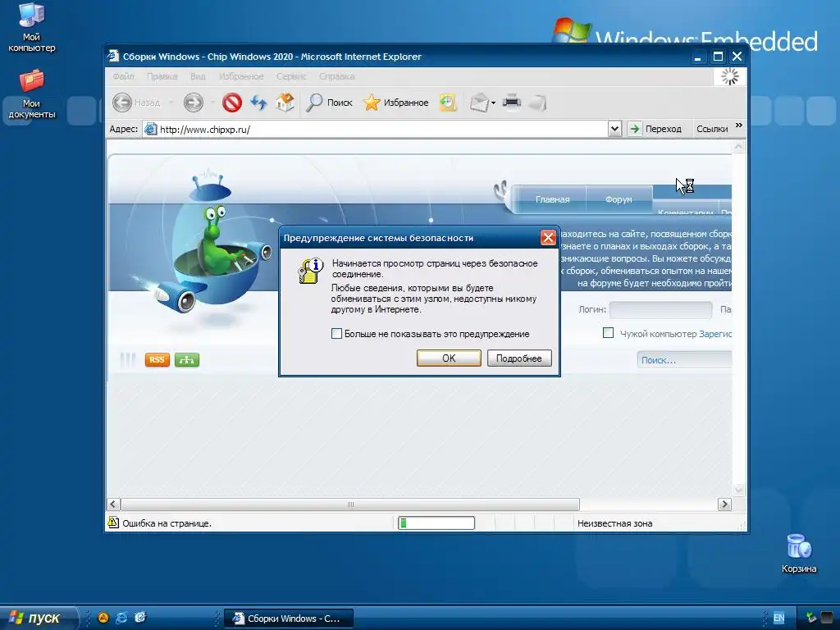Click the Edit page toolbar icon
This screenshot has width=840, height=630.
[x=538, y=103]
